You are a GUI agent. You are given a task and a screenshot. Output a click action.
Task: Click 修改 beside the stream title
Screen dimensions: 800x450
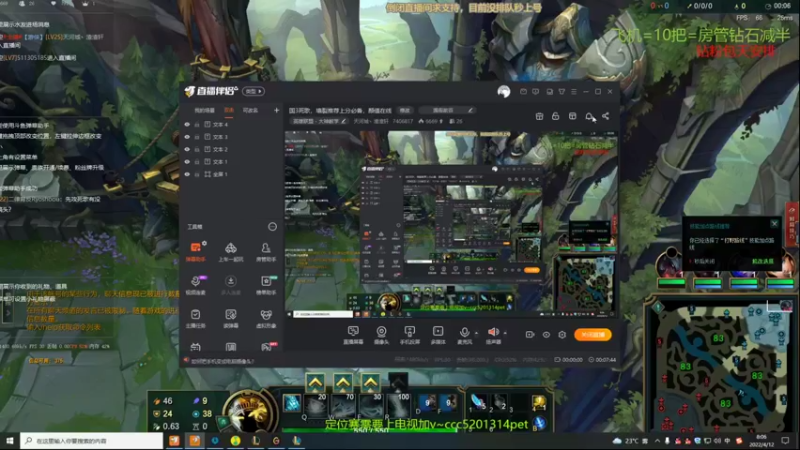[x=405, y=110]
